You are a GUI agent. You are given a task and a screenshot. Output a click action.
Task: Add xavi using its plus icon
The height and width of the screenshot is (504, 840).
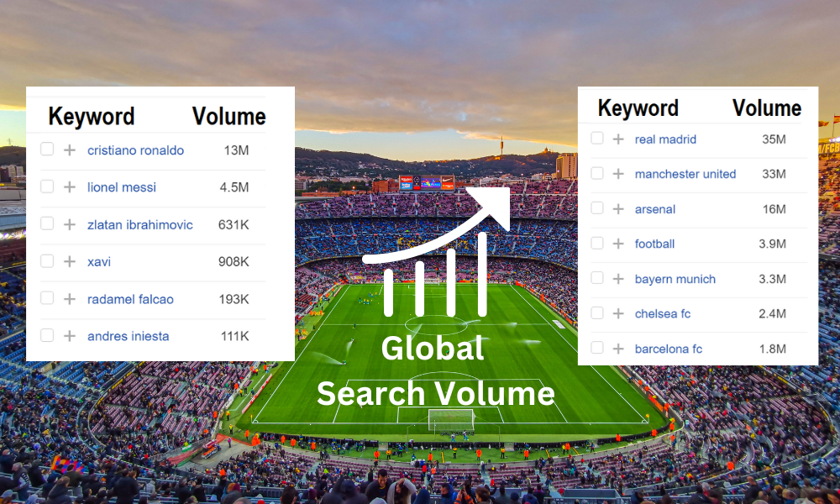click(x=70, y=261)
